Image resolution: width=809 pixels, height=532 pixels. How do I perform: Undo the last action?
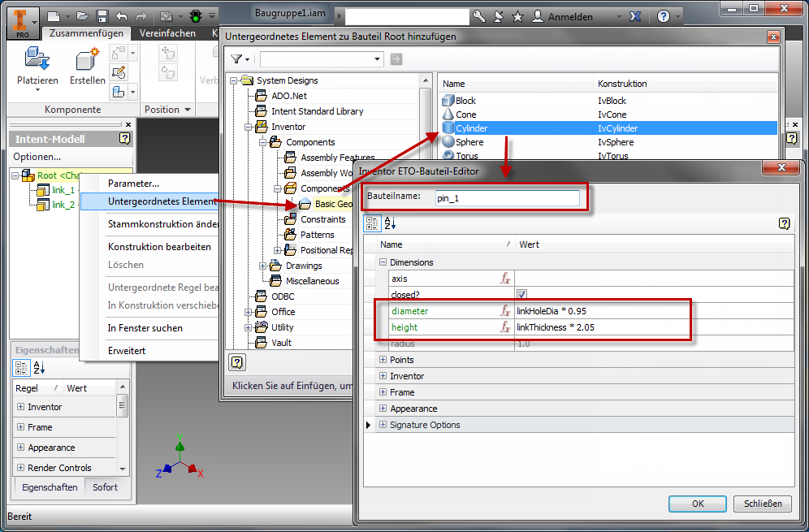pyautogui.click(x=122, y=16)
